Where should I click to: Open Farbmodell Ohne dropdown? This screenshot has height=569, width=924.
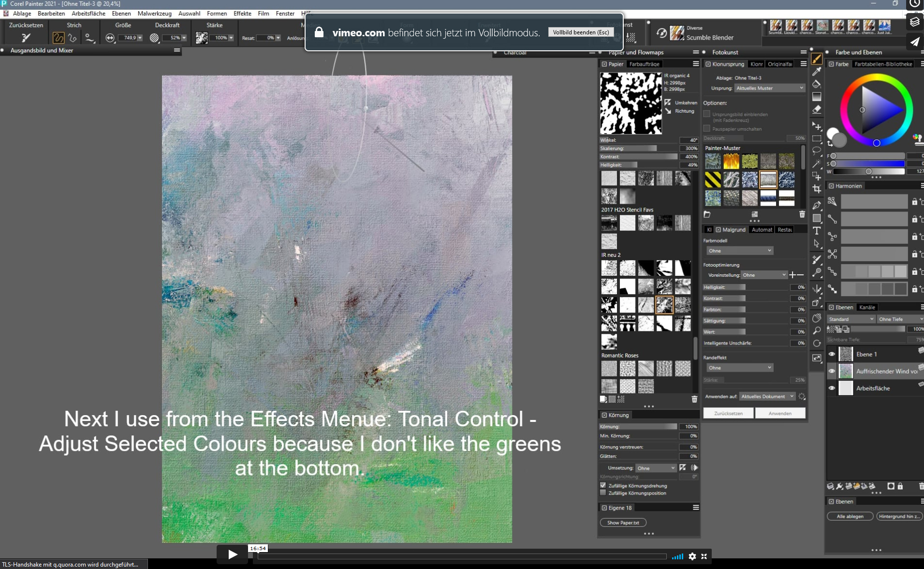739,251
